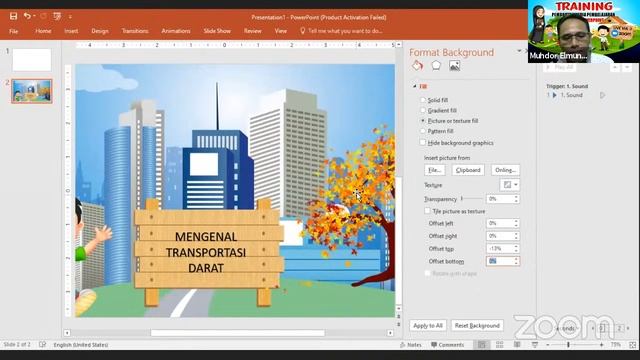Select slide 1 thumbnail

click(x=32, y=60)
